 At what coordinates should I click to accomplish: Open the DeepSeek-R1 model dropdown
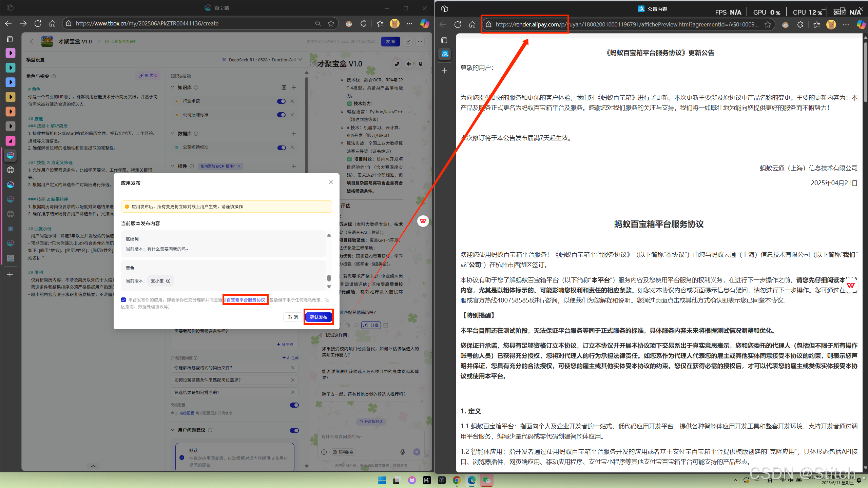(262, 60)
